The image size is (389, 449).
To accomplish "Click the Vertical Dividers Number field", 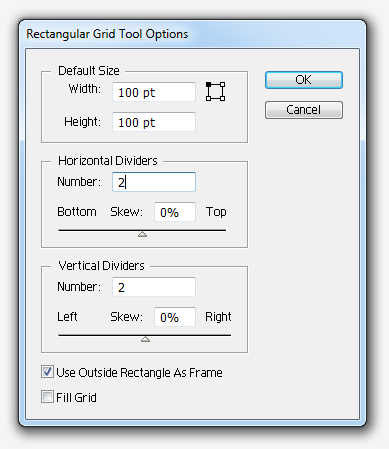I will click(154, 287).
